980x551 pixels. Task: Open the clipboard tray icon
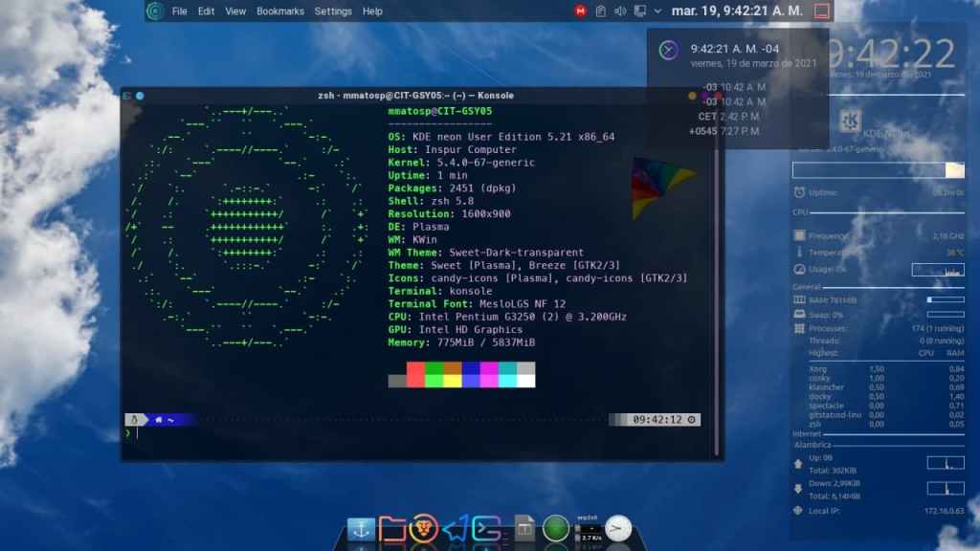(x=600, y=11)
